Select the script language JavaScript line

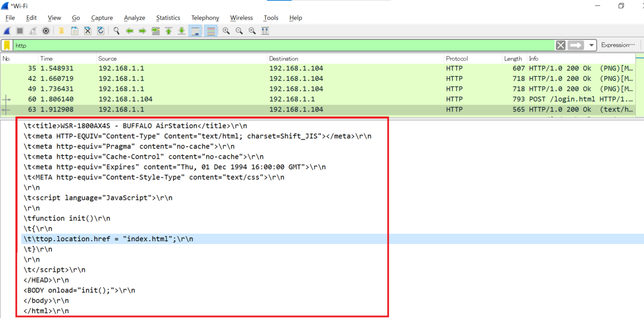(98, 198)
